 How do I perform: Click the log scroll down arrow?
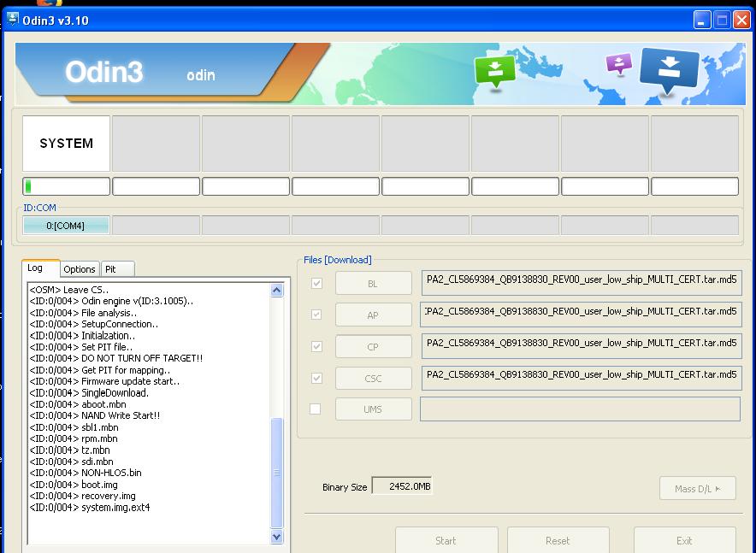pyautogui.click(x=277, y=537)
